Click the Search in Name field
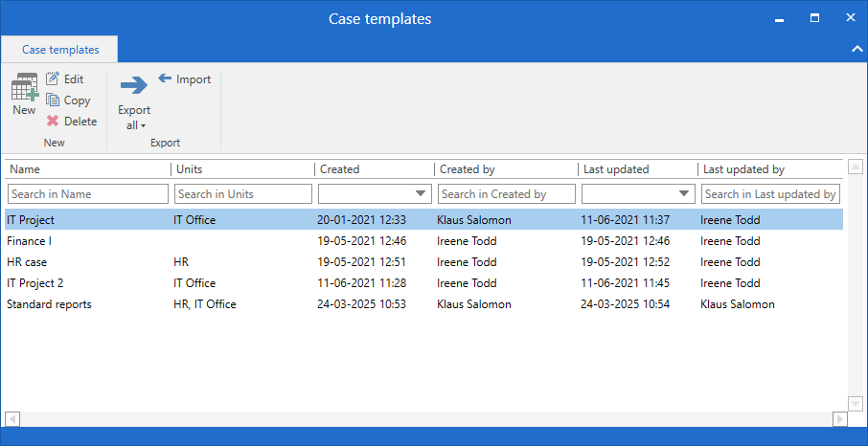The height and width of the screenshot is (446, 868). pos(87,194)
